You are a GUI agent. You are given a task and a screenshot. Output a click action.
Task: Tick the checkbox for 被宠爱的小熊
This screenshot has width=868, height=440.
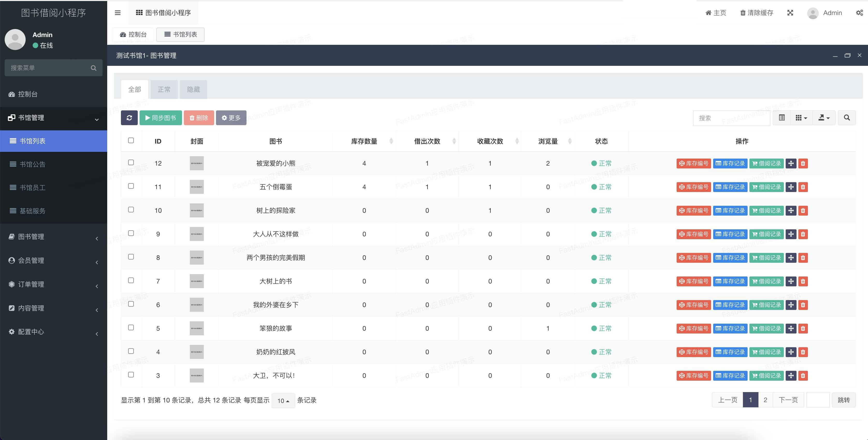point(131,162)
